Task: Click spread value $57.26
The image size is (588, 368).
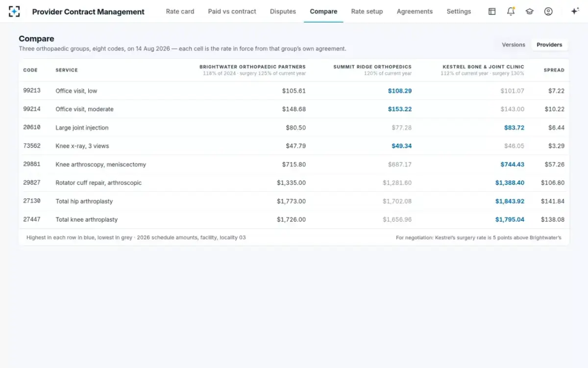Action: pyautogui.click(x=554, y=164)
